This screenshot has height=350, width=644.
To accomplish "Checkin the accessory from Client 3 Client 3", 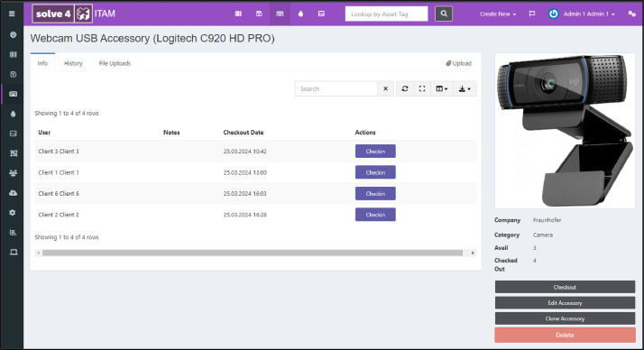I will (375, 152).
